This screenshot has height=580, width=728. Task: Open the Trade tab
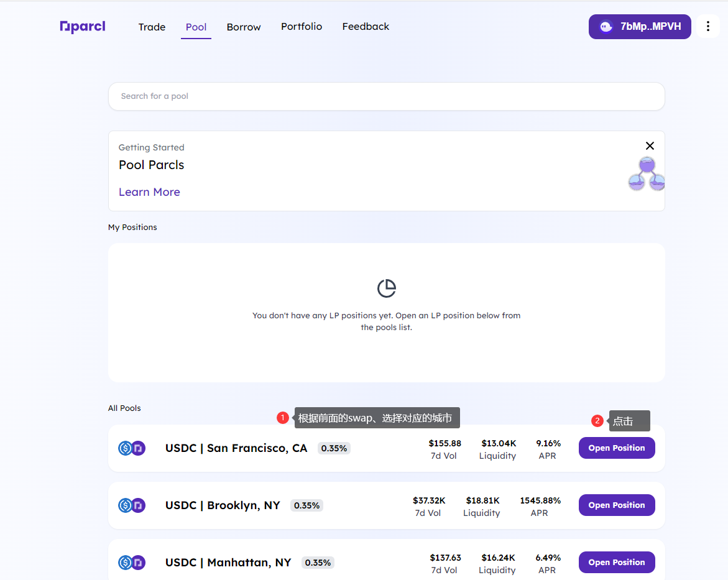[x=152, y=27]
